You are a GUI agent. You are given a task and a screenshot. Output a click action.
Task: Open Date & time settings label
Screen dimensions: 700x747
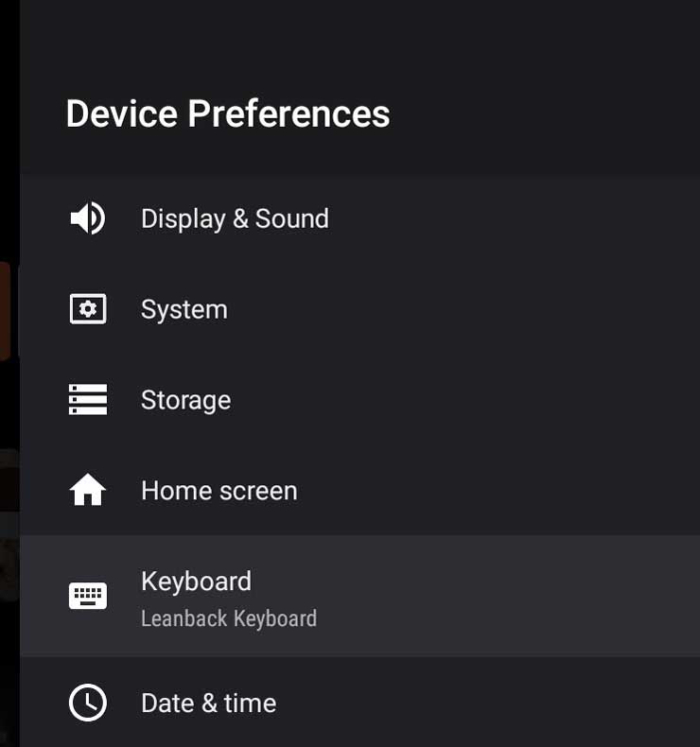(x=209, y=704)
